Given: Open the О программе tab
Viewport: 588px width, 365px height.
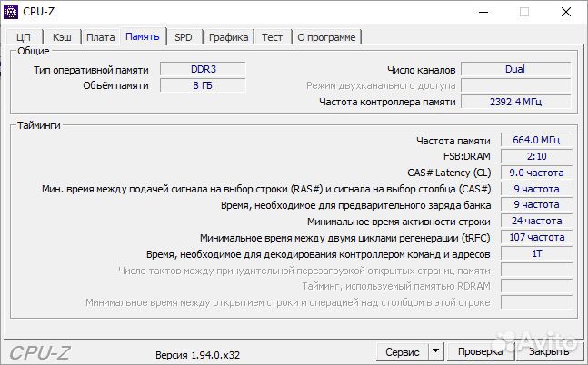Looking at the screenshot, I should (326, 37).
